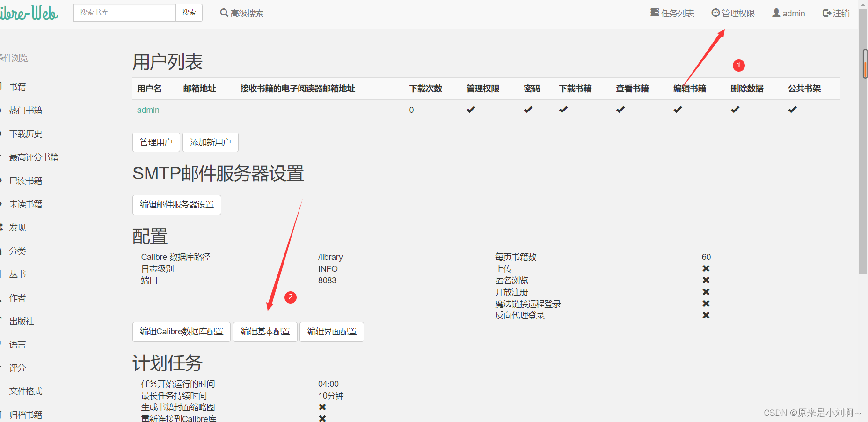Click checkmark under 删除数据 column
Image resolution: width=868 pixels, height=422 pixels.
tap(735, 110)
